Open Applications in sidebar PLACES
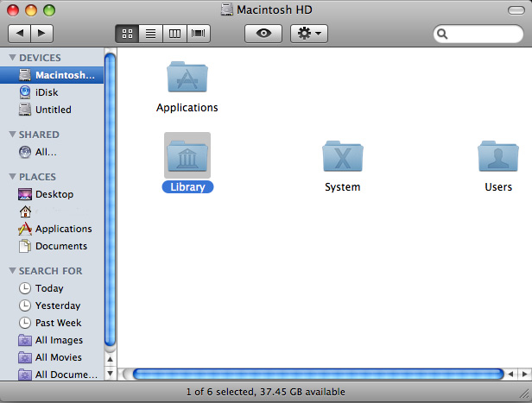Image resolution: width=532 pixels, height=403 pixels. tap(52, 229)
